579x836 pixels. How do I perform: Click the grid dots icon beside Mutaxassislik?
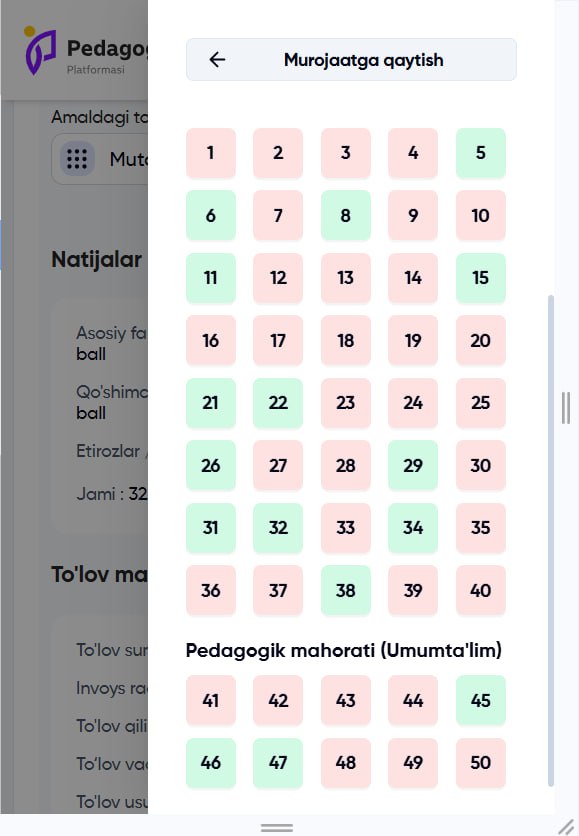tap(77, 159)
